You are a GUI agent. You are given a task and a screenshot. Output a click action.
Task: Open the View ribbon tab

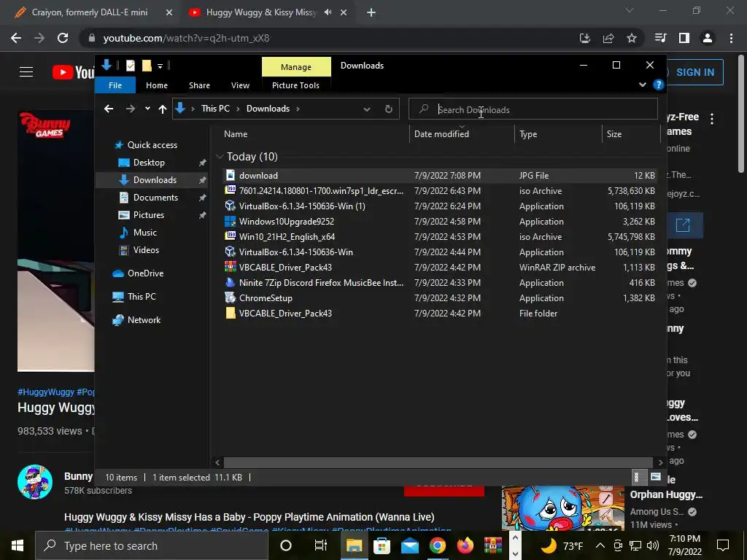(x=240, y=85)
